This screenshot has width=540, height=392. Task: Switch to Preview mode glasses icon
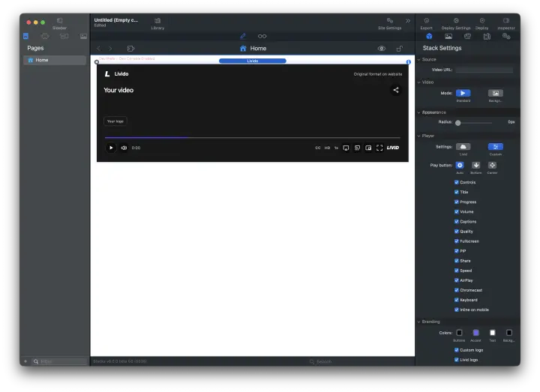click(262, 36)
